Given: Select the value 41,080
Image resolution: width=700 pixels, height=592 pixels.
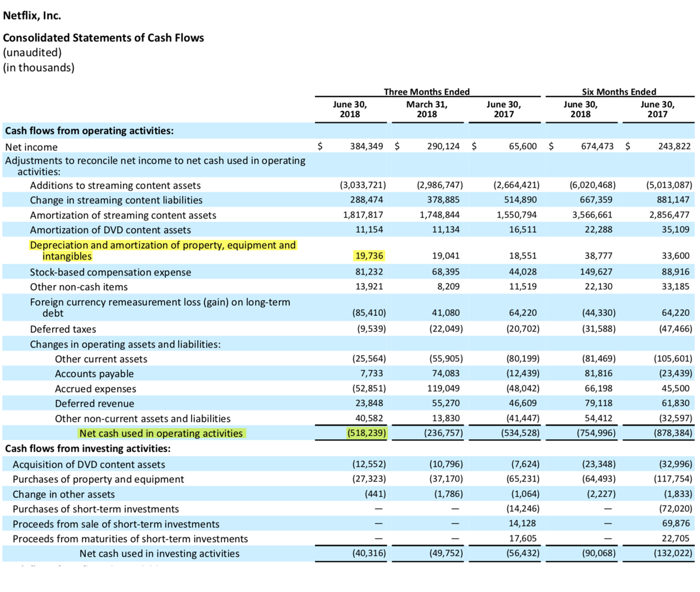Looking at the screenshot, I should [x=446, y=313].
